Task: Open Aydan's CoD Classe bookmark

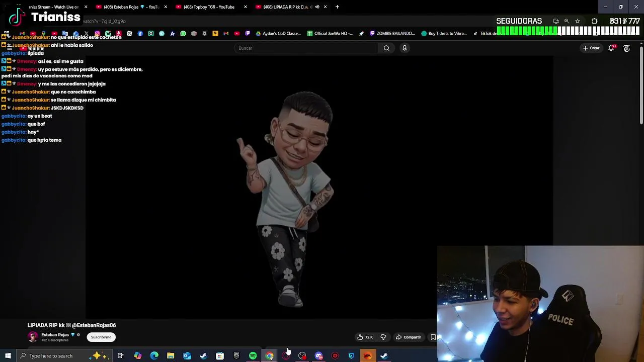Action: click(x=278, y=34)
